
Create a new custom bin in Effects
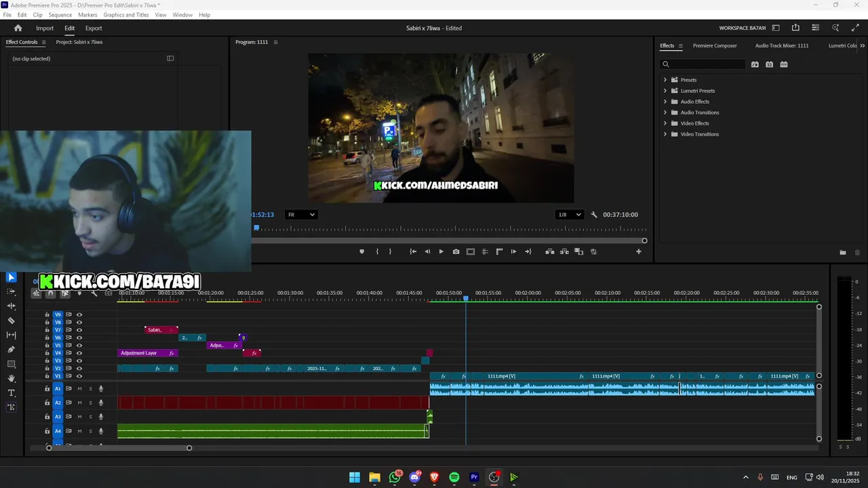tap(843, 252)
